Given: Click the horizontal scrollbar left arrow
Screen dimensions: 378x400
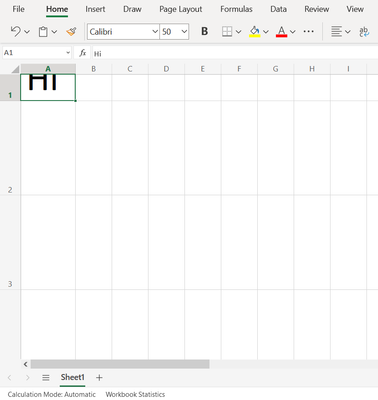Looking at the screenshot, I should point(26,364).
